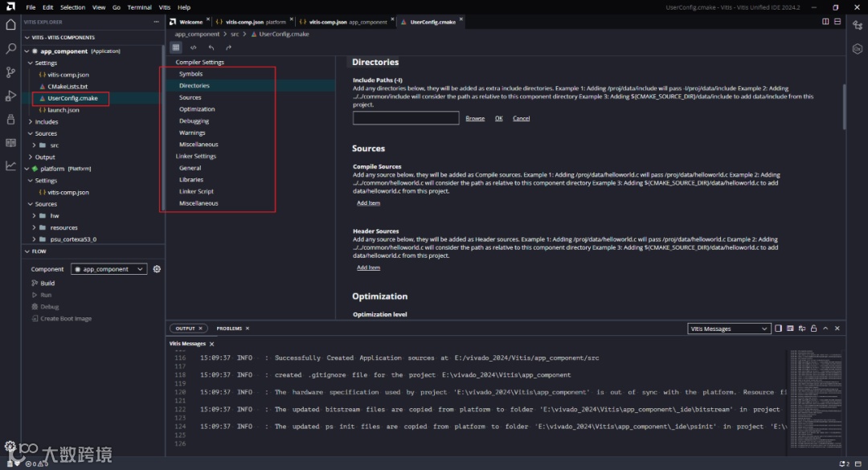The width and height of the screenshot is (868, 470).
Task: Select Debugging in Compiler Settings
Action: pos(194,121)
